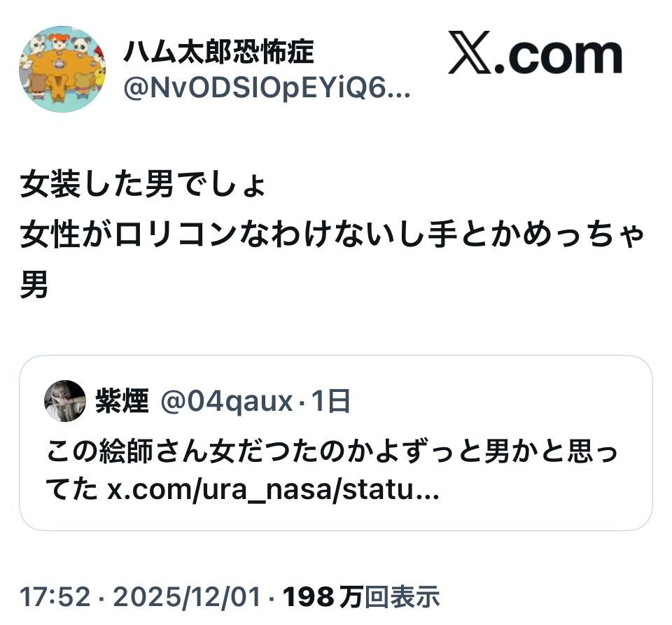The height and width of the screenshot is (625, 672).
Task: Click the 2025/12/01 post date
Action: click(x=187, y=597)
